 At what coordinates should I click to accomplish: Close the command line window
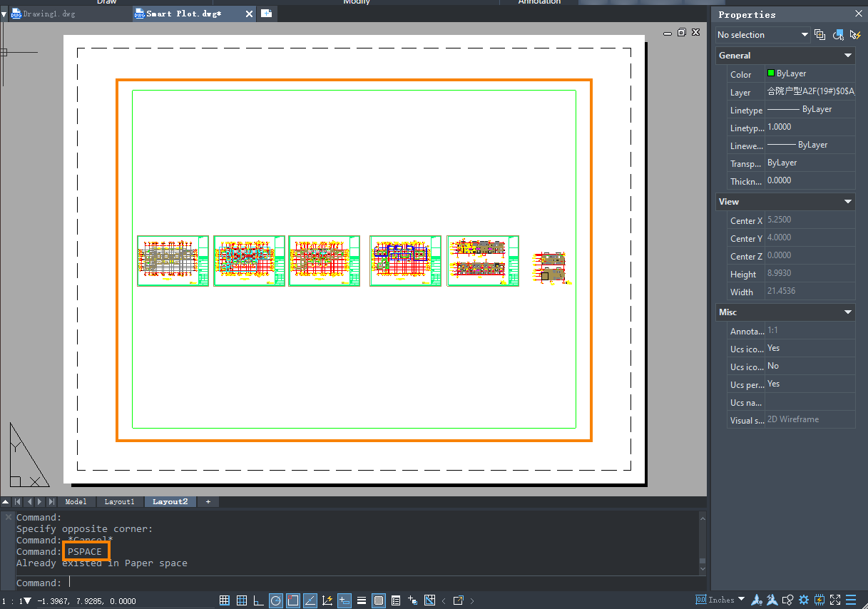pyautogui.click(x=8, y=516)
